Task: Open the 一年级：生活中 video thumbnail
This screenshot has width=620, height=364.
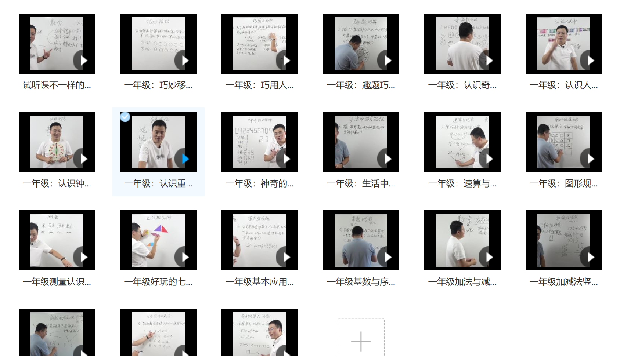Action: click(361, 142)
